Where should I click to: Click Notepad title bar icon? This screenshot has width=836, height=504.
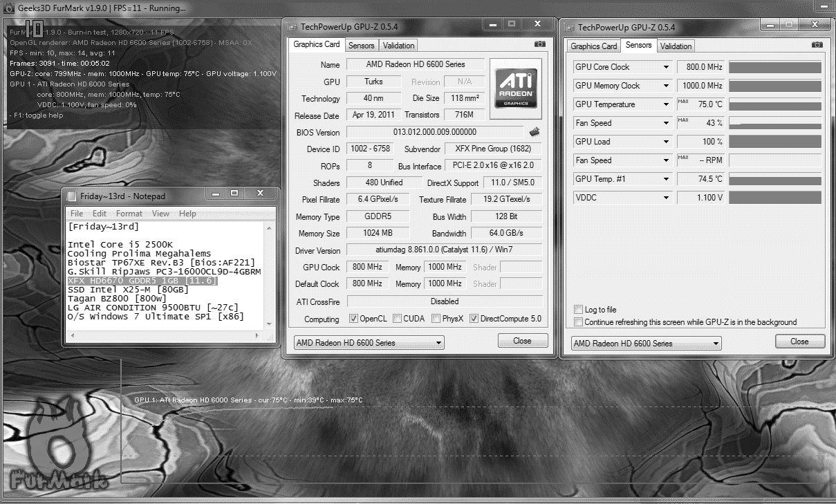[72, 196]
